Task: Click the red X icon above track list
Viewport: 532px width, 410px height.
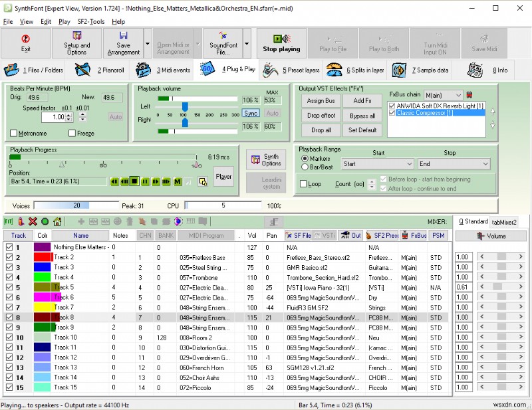Action: point(33,221)
